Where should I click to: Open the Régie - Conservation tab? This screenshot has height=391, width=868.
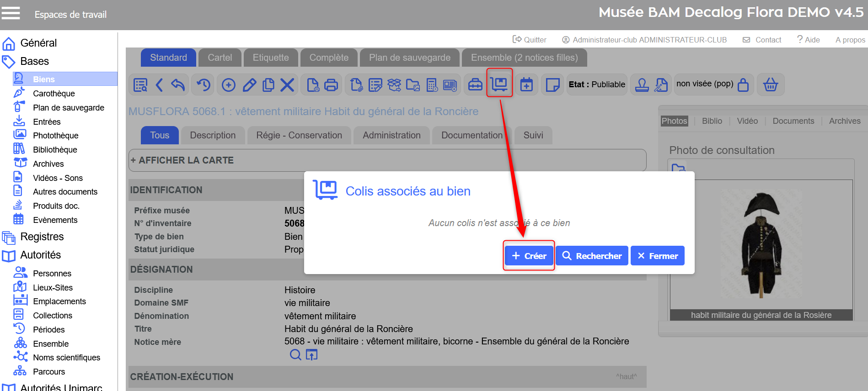(x=299, y=135)
